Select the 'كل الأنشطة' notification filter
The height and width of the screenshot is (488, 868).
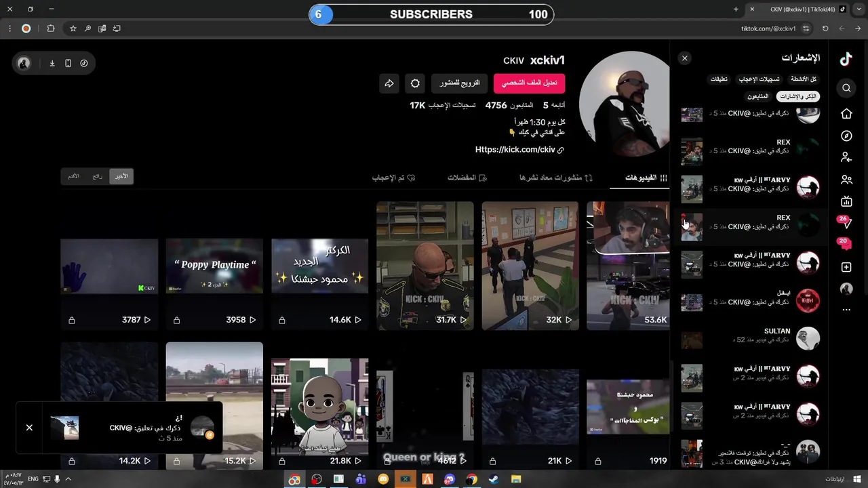804,79
